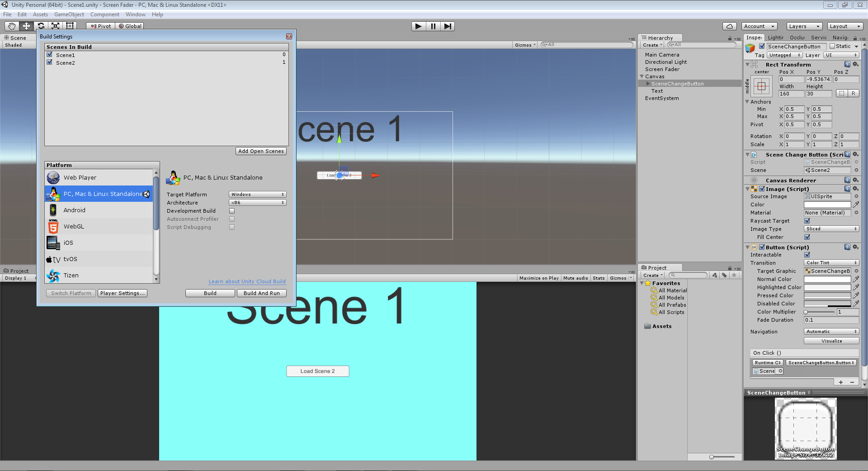The height and width of the screenshot is (471, 868).
Task: Select the Scale tool in the toolbar
Action: coord(55,26)
